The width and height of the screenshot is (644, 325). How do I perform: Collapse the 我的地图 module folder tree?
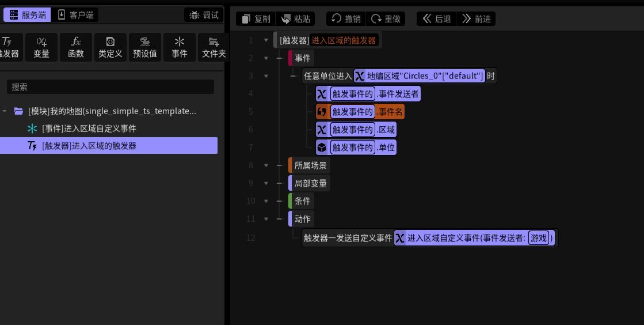(5, 111)
